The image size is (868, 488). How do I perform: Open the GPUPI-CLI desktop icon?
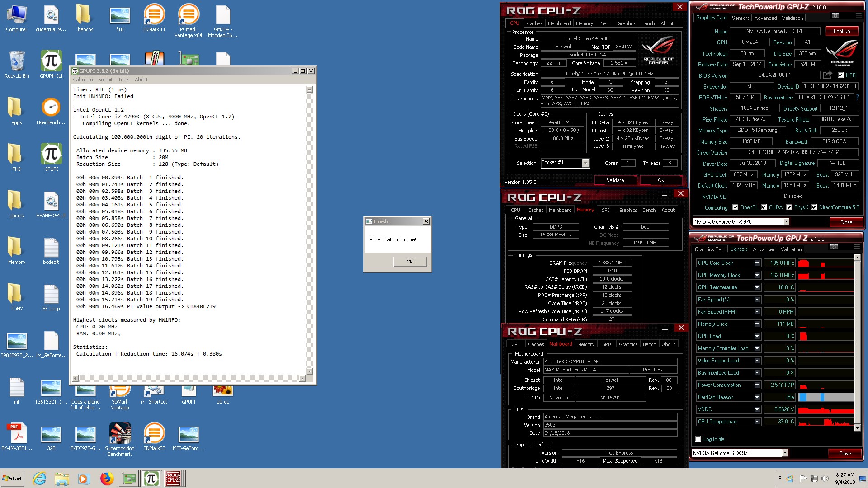coord(51,64)
